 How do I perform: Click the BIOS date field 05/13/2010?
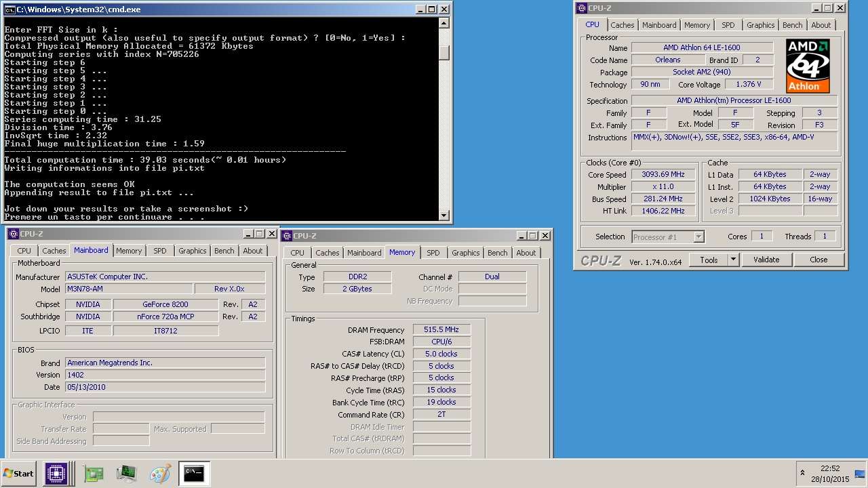(165, 388)
